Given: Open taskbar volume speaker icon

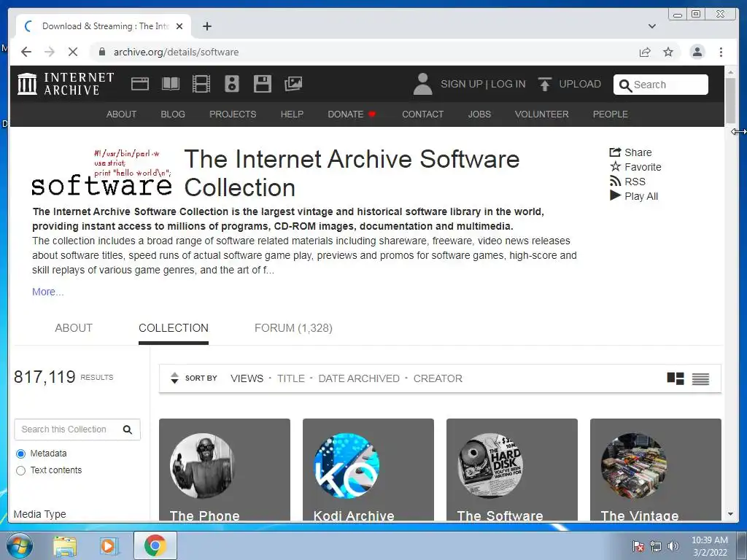Looking at the screenshot, I should click(x=673, y=546).
